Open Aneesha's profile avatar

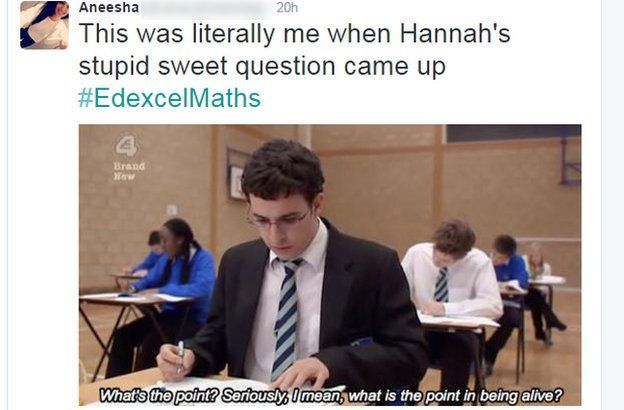tap(44, 25)
